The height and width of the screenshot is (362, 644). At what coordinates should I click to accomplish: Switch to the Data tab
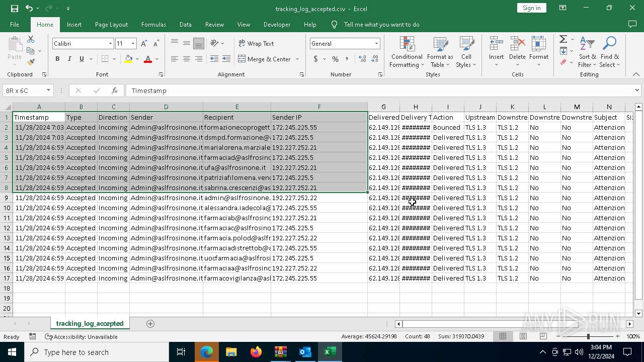pyautogui.click(x=186, y=25)
